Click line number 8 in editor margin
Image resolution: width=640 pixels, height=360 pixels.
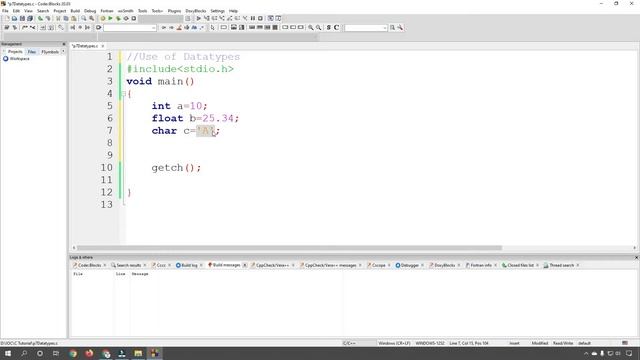(109, 143)
